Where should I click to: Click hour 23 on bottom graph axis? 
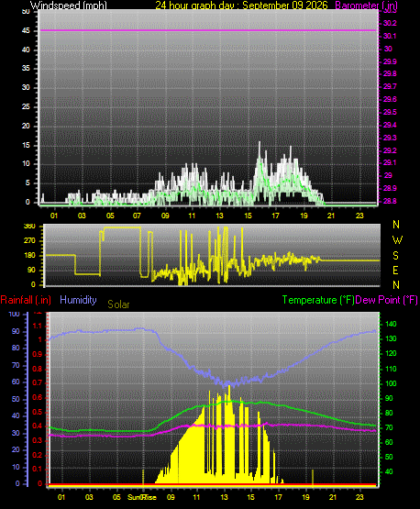coord(359,497)
